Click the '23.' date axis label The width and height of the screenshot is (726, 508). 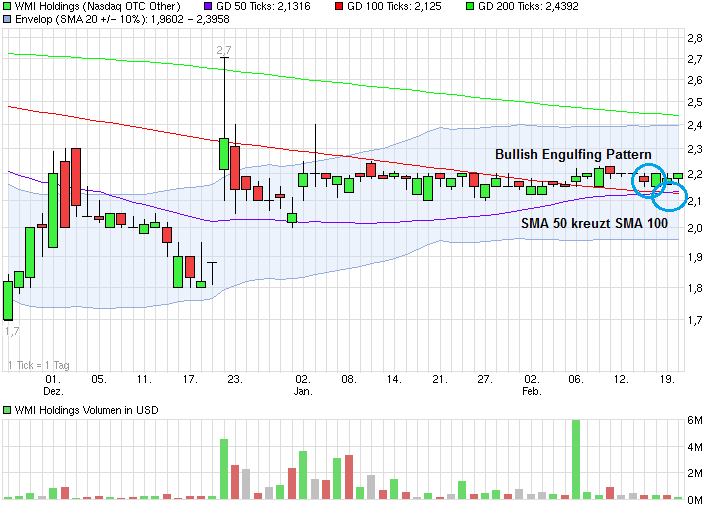(235, 380)
